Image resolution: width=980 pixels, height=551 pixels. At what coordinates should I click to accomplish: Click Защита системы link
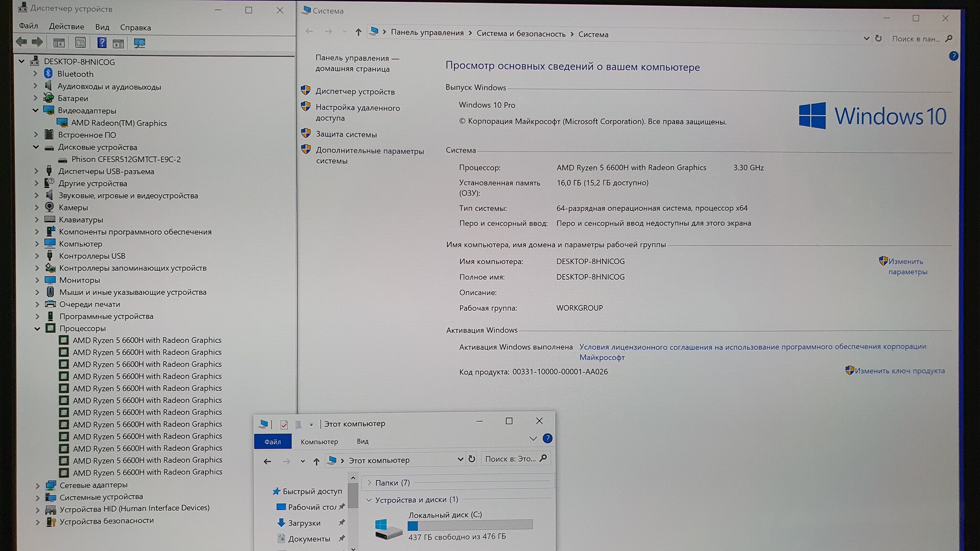tap(346, 134)
